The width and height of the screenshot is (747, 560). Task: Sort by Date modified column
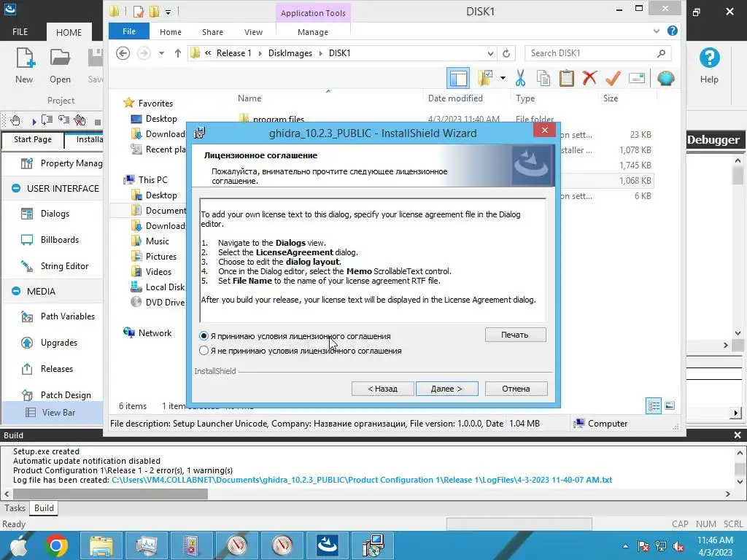(455, 98)
